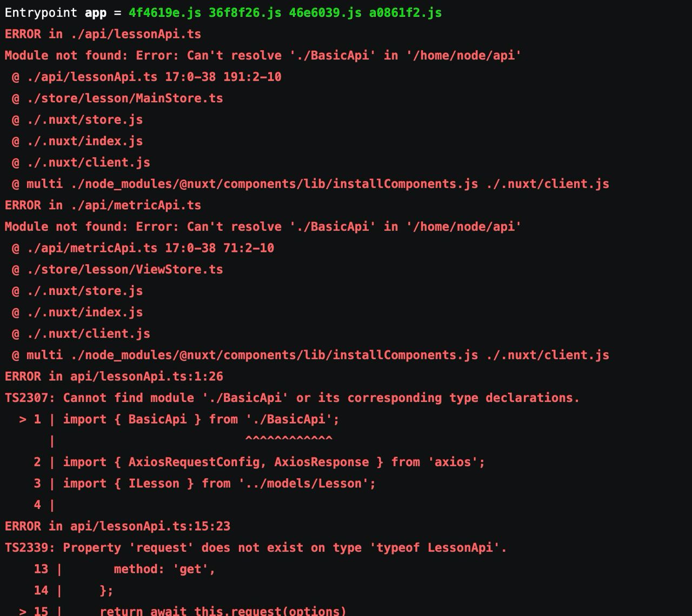Click the line 'import { BasicApi } from './BasicApi''
Image resolution: width=692 pixels, height=616 pixels.
tap(179, 419)
